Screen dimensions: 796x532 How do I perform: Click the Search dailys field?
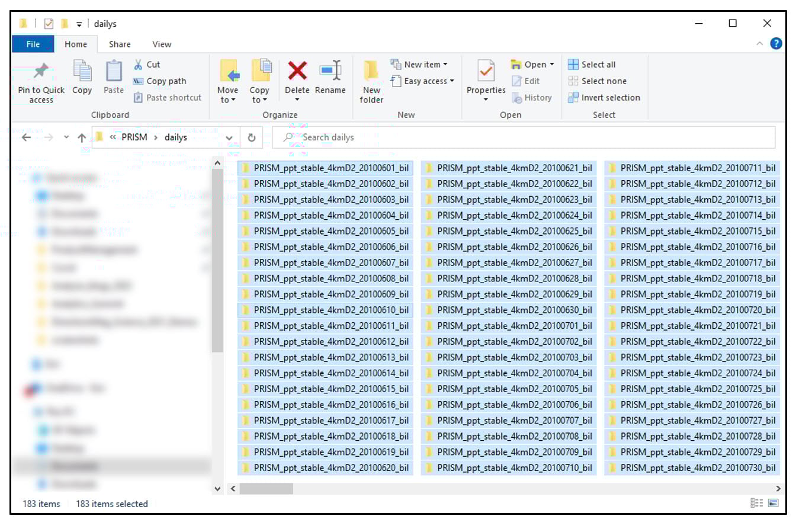[x=524, y=137]
